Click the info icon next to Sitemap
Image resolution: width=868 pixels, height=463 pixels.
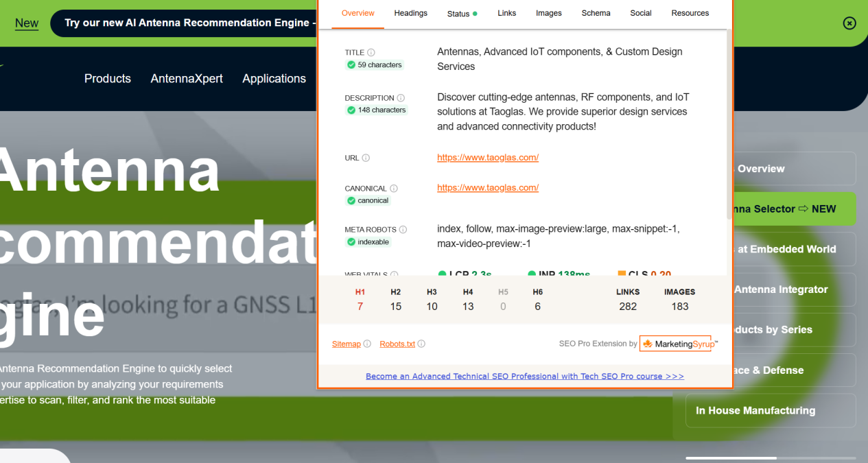coord(367,344)
